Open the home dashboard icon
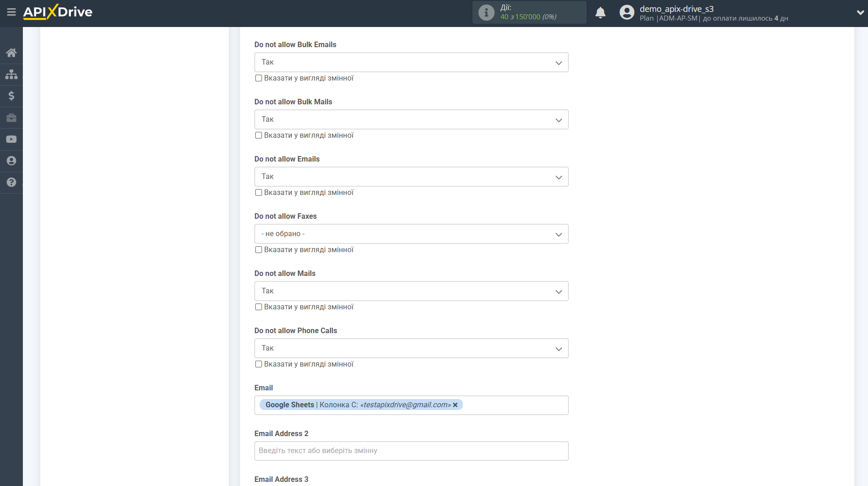Screen dimensions: 868x486 tap(11, 53)
